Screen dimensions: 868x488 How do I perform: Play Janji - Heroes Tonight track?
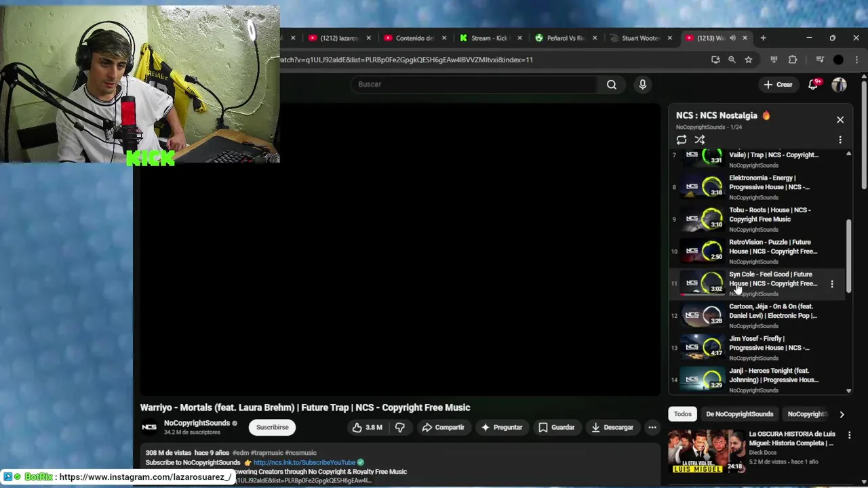(x=758, y=380)
